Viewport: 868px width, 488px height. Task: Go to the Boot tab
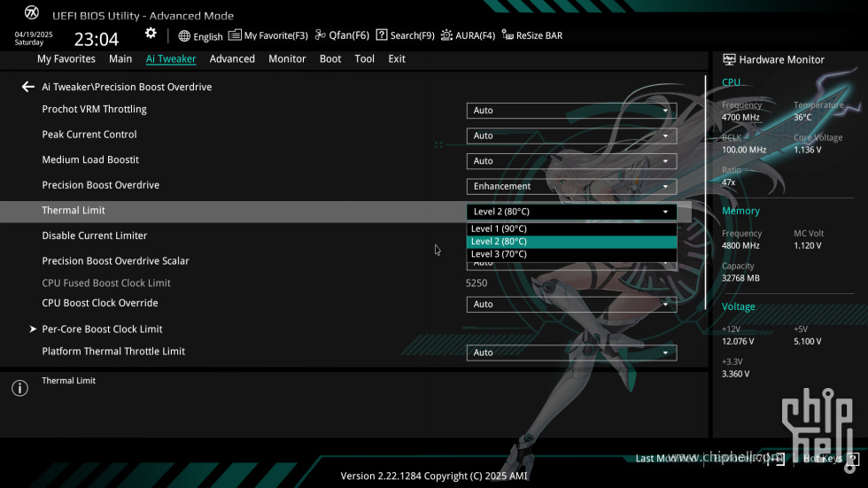(329, 58)
